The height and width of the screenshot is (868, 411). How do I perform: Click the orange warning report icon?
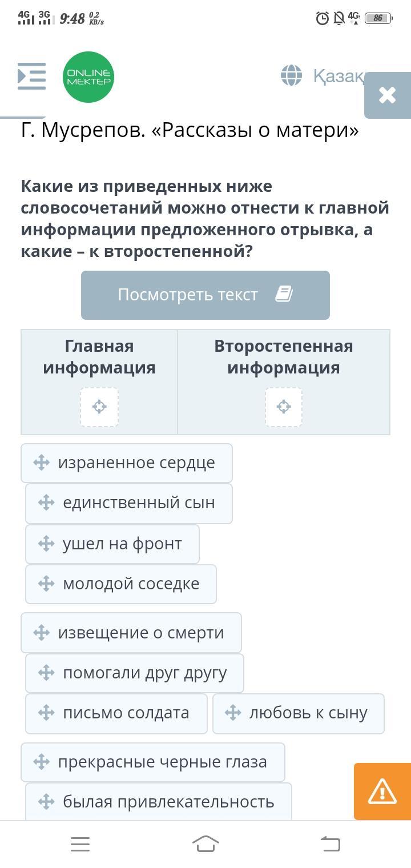382,791
